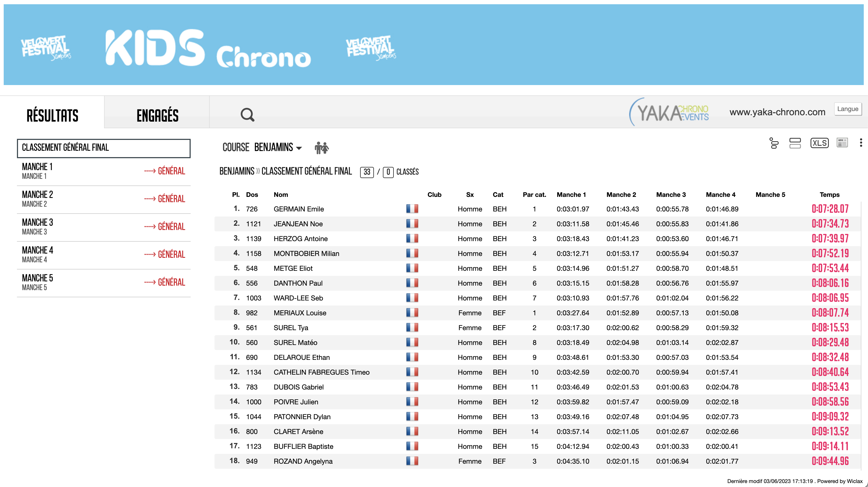Image resolution: width=868 pixels, height=487 pixels.
Task: Open the Langue language selector
Action: point(847,109)
